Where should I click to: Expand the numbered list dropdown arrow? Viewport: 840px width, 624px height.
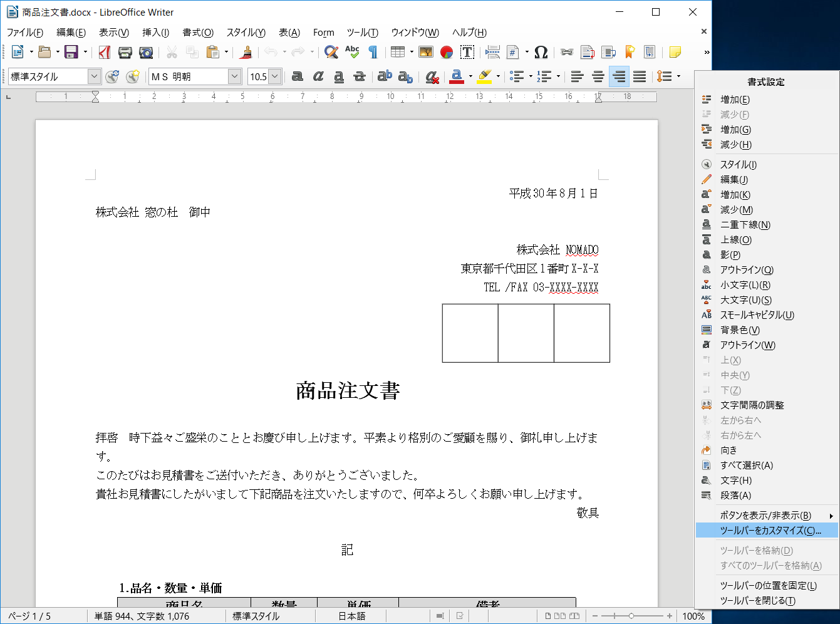[x=558, y=76]
